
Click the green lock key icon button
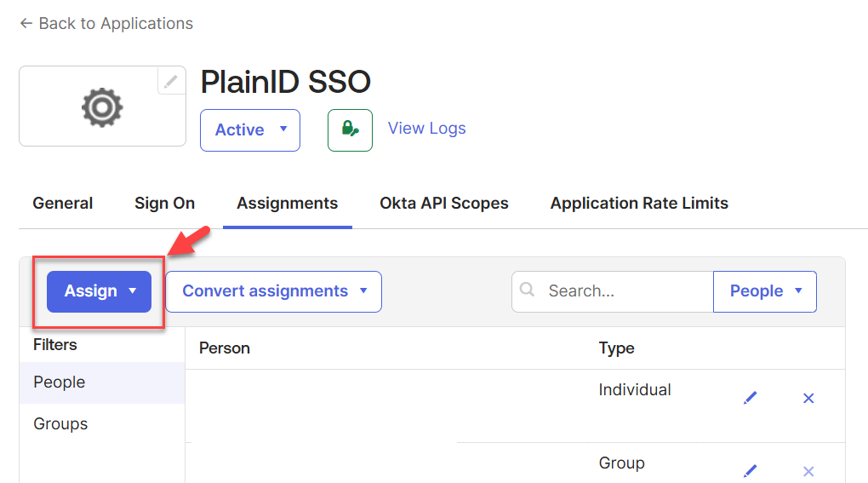coord(350,130)
